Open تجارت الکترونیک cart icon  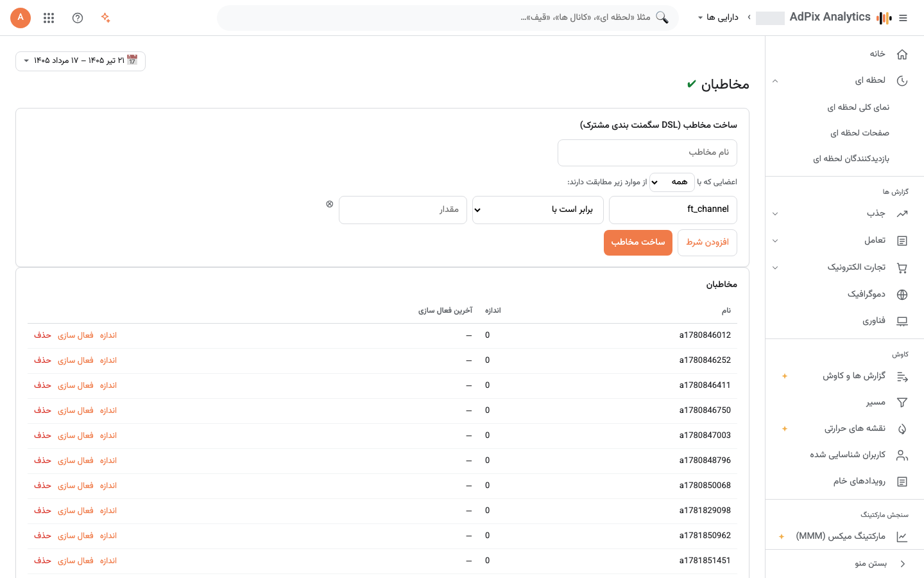coord(902,268)
